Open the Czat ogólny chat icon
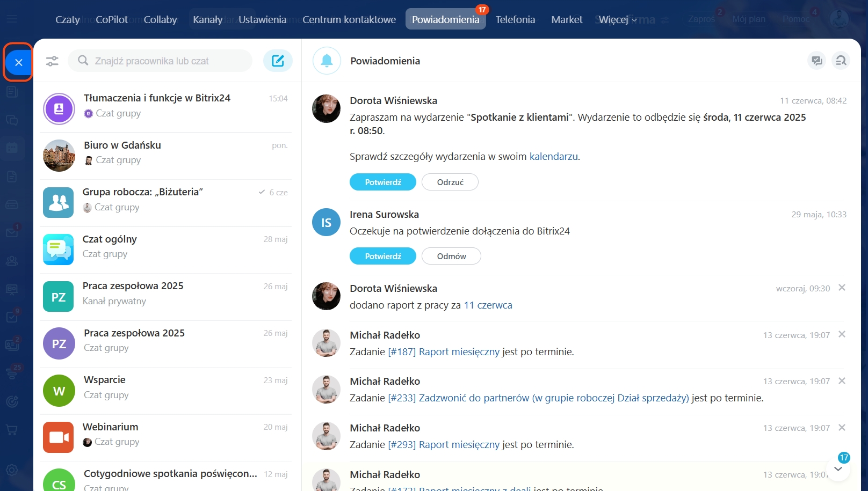This screenshot has width=868, height=491. tap(58, 250)
